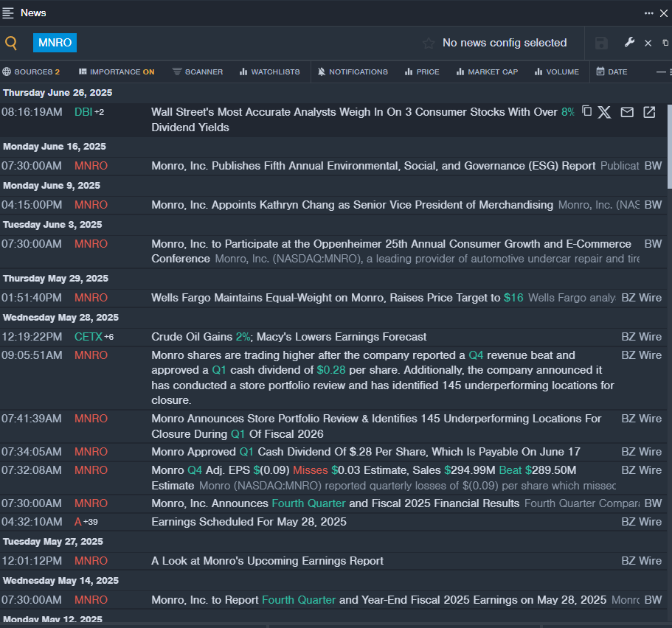Collapse the filter bar with minus icon

661,72
